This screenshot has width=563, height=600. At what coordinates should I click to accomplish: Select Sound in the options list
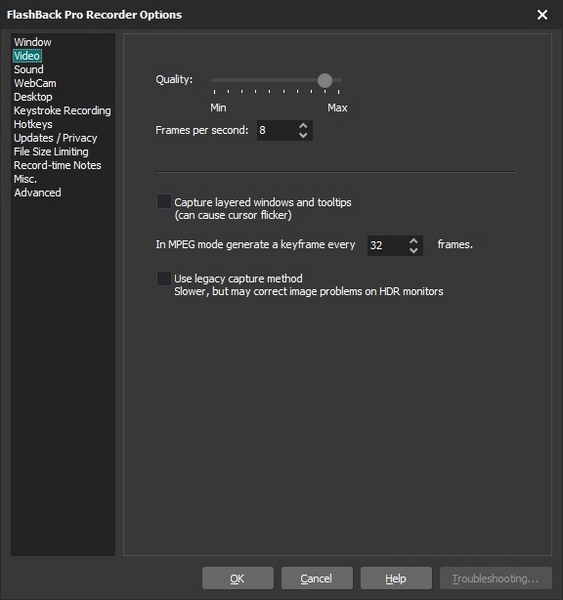pos(29,70)
